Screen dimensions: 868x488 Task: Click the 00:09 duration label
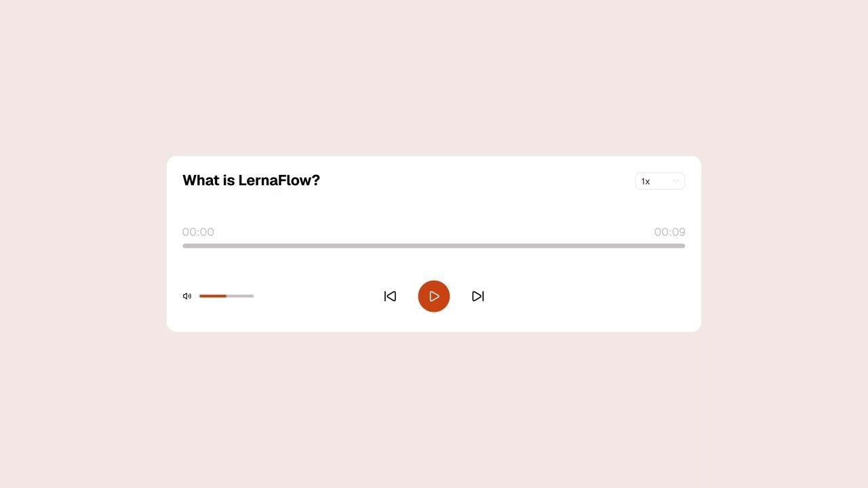tap(669, 232)
